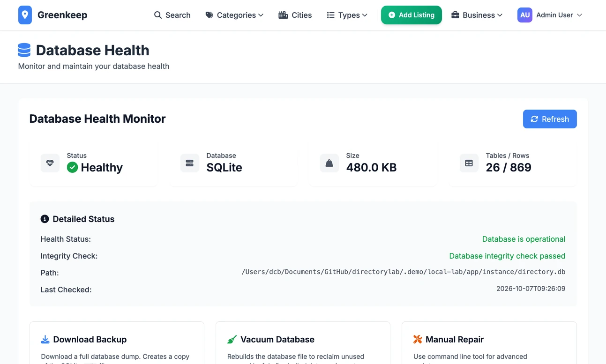Click the Database Health page heading
Screen dimensions: 606x364
(93, 50)
